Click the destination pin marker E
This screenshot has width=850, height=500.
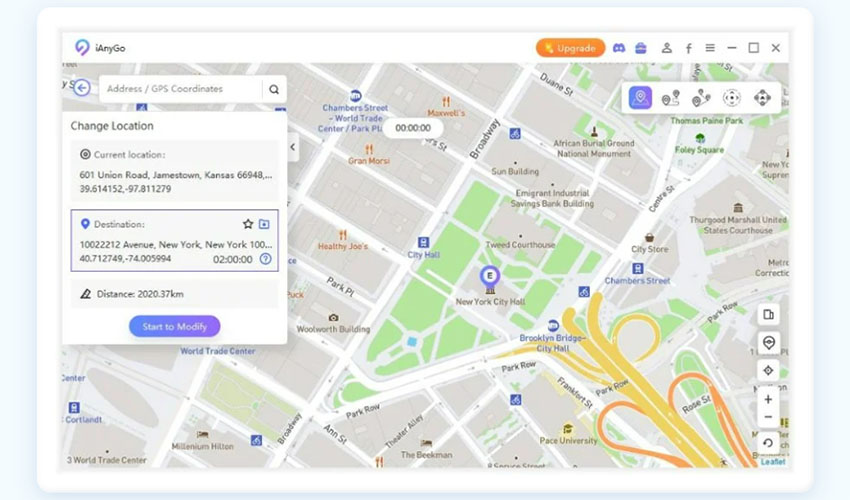tap(490, 276)
